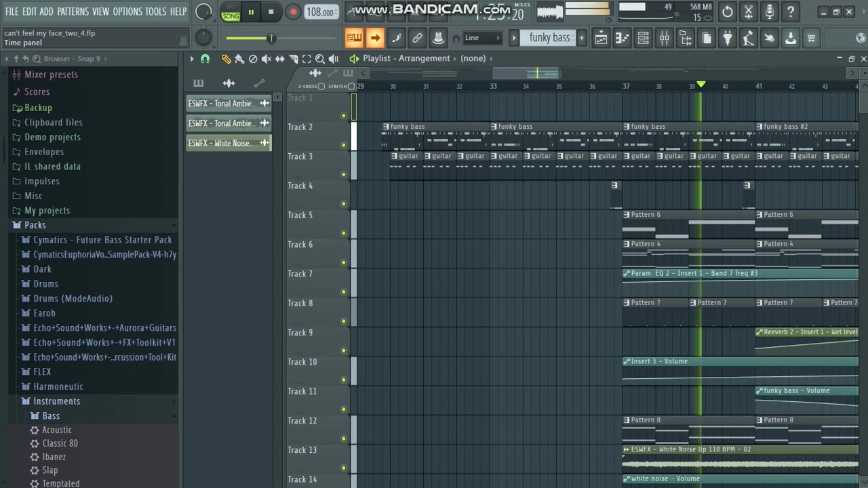The height and width of the screenshot is (488, 868).
Task: Open the Playlist view icon
Action: pyautogui.click(x=601, y=38)
